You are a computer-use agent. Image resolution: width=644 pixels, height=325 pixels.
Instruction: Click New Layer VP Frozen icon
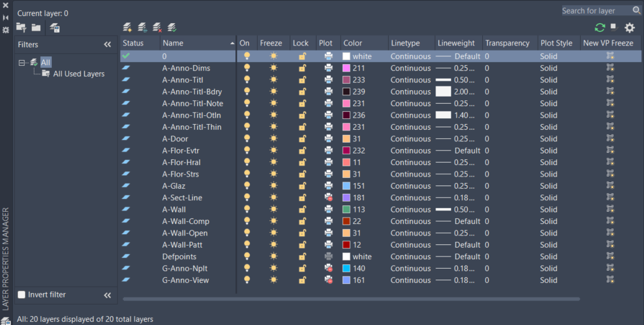pyautogui.click(x=142, y=28)
